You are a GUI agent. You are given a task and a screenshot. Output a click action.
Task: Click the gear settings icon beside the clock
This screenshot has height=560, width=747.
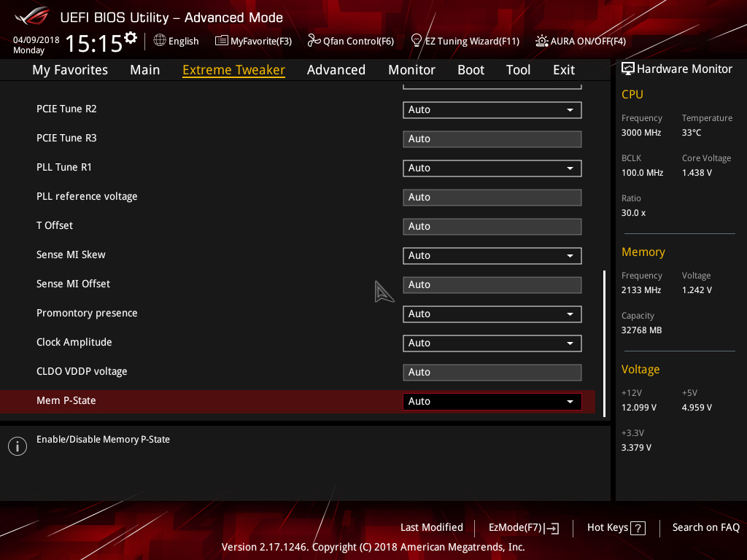[131, 37]
